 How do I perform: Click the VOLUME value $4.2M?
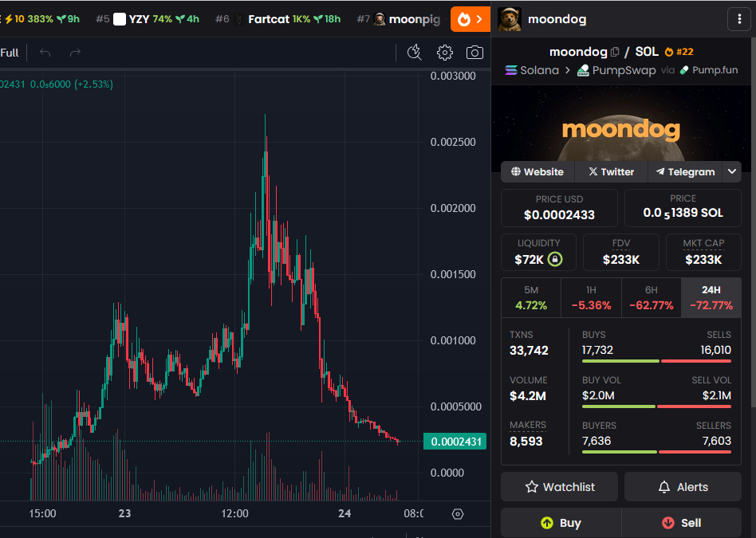pyautogui.click(x=528, y=396)
